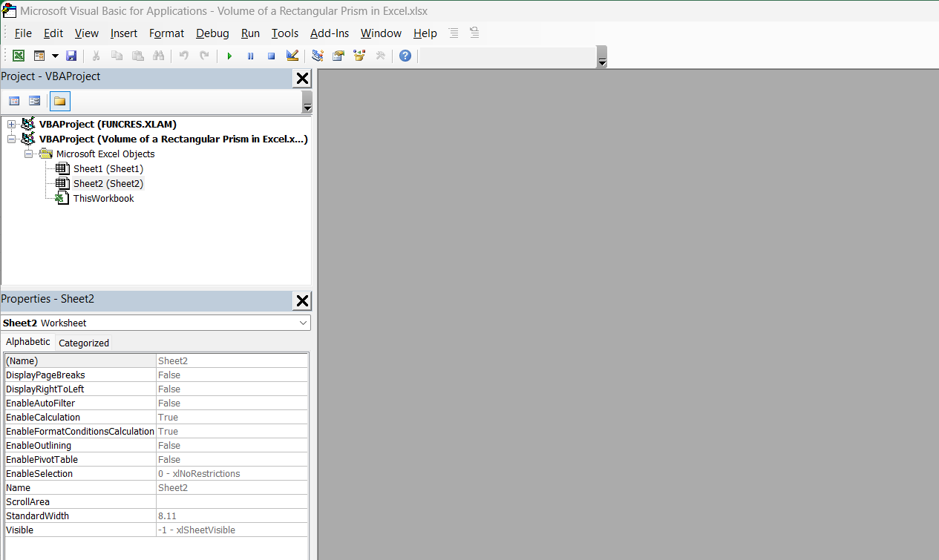Click the Reset stop square icon

coord(271,56)
